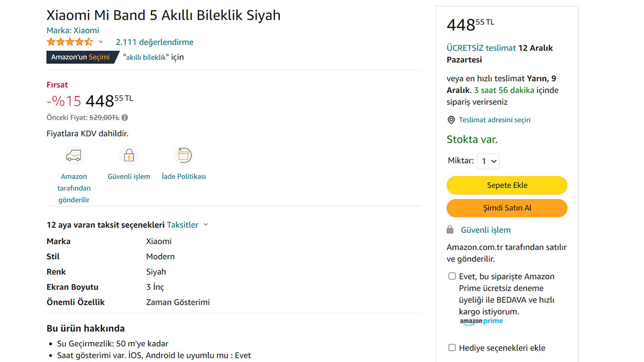Click the Şimdi Satın Al button
The height and width of the screenshot is (362, 644).
(507, 208)
